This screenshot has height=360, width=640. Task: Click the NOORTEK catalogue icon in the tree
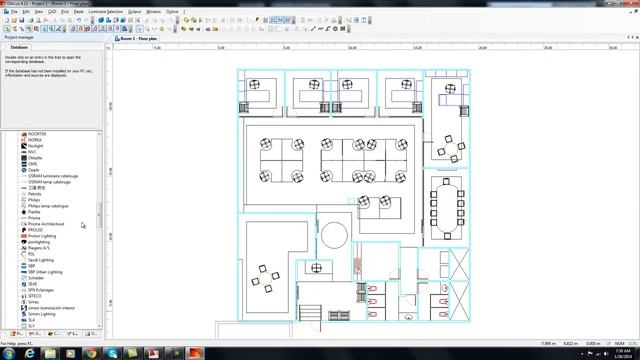click(24, 134)
